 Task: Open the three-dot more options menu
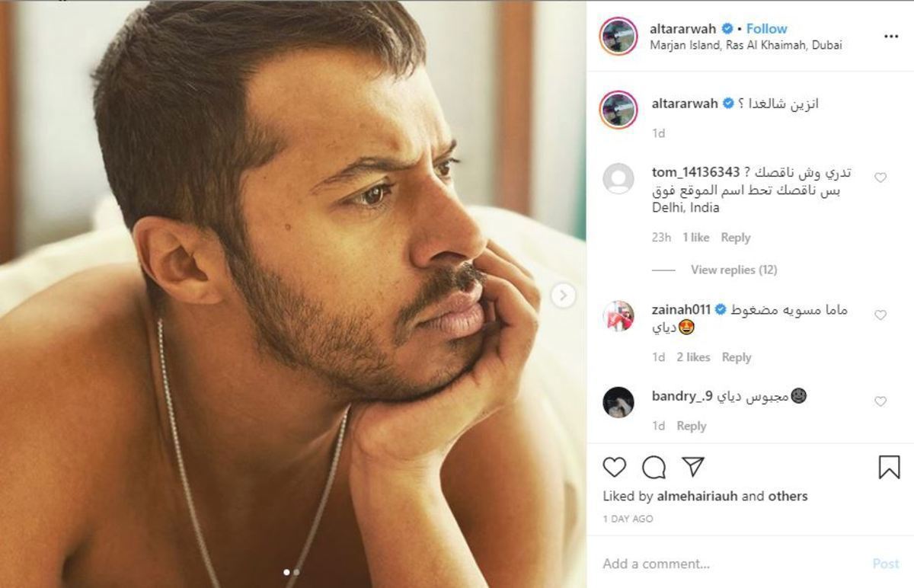[891, 36]
